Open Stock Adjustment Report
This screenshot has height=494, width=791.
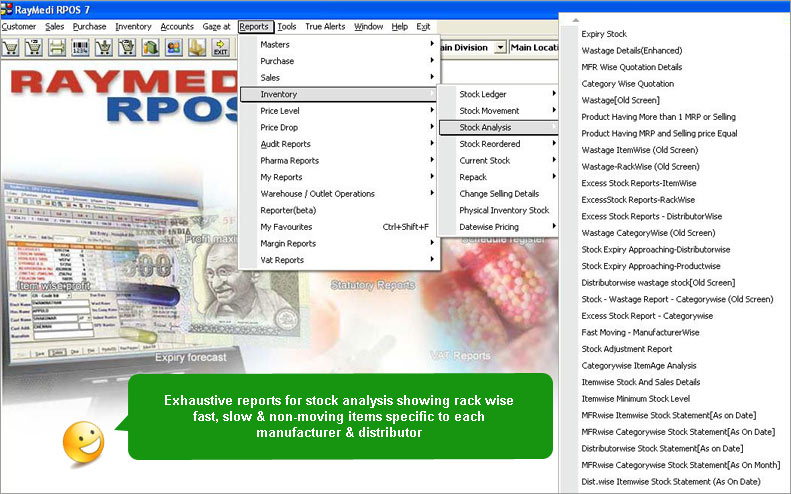pos(627,349)
